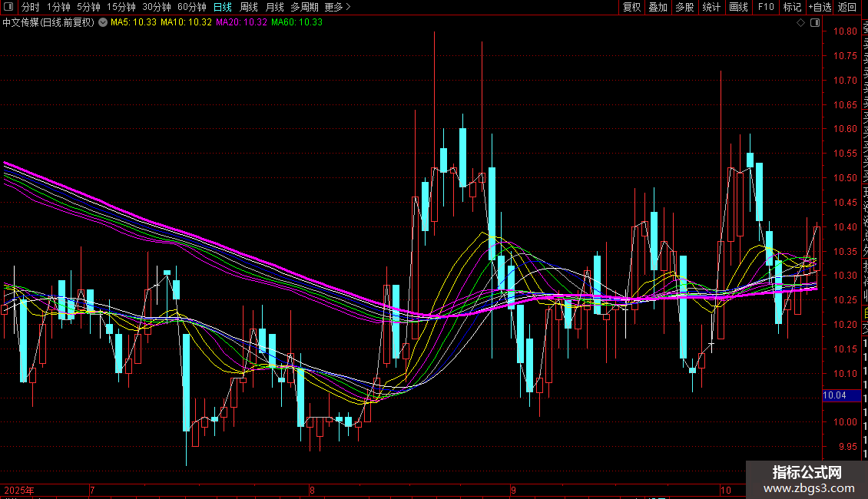Click the diamond icon above the price axis
The image size is (868, 499).
pyautogui.click(x=801, y=23)
